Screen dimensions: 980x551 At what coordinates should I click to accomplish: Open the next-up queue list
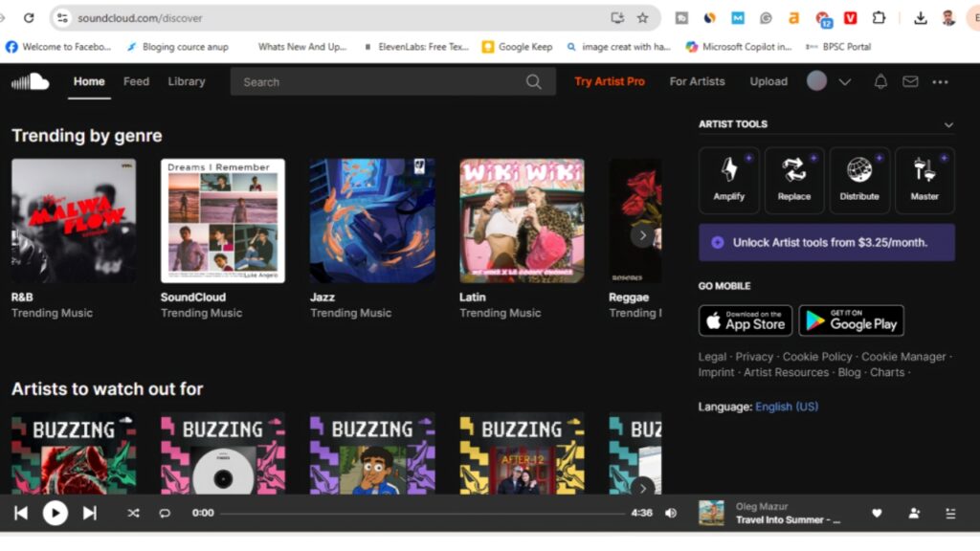950,513
